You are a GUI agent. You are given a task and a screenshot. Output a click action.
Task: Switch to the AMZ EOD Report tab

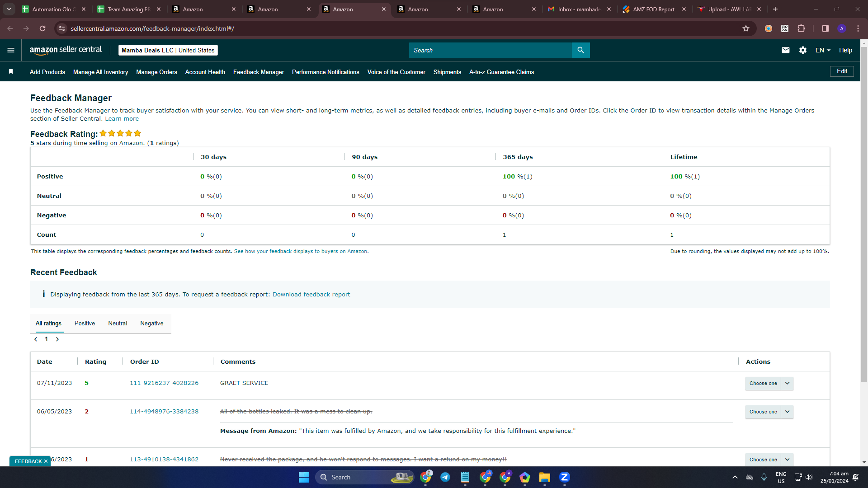click(x=654, y=9)
